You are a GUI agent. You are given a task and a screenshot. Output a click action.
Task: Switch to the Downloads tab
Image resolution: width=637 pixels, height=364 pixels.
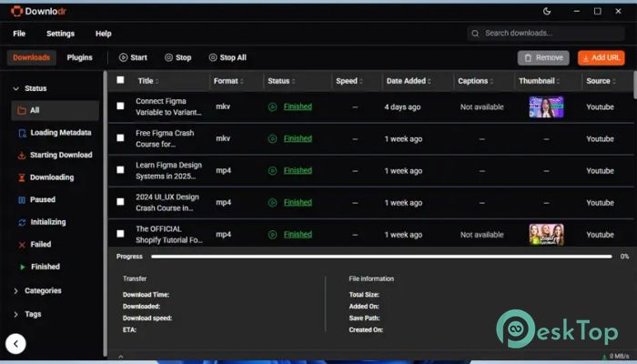31,57
